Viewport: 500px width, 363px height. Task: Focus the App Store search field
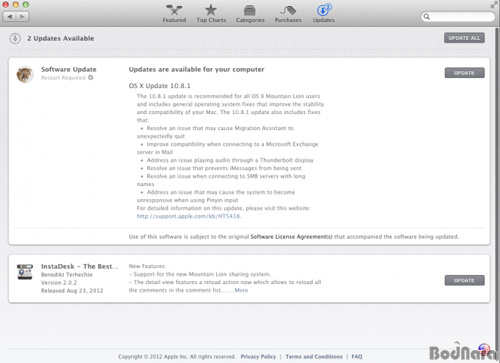tap(458, 16)
